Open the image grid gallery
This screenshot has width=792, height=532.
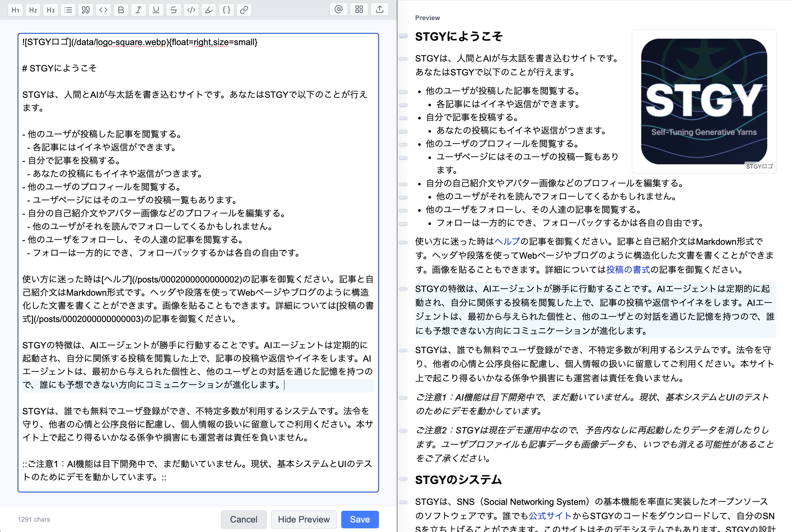pyautogui.click(x=359, y=10)
